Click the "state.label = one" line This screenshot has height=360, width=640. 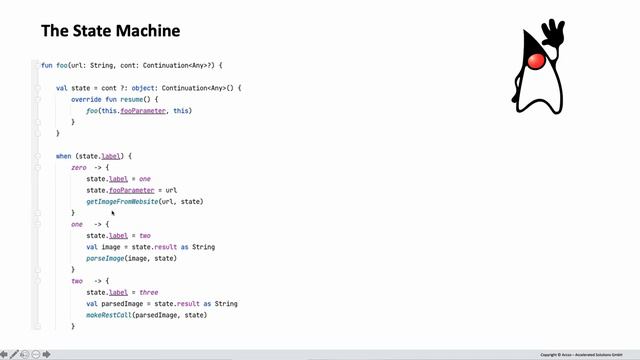click(x=118, y=179)
